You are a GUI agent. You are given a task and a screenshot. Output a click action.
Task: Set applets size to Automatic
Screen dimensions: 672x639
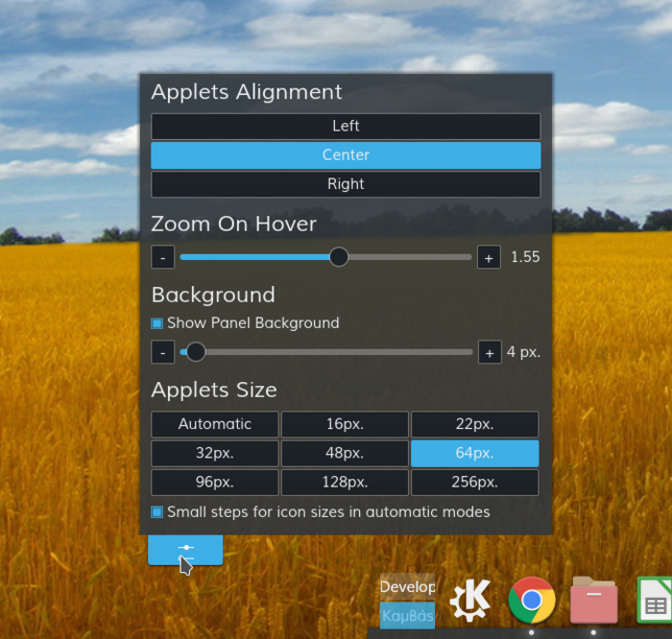tap(215, 424)
